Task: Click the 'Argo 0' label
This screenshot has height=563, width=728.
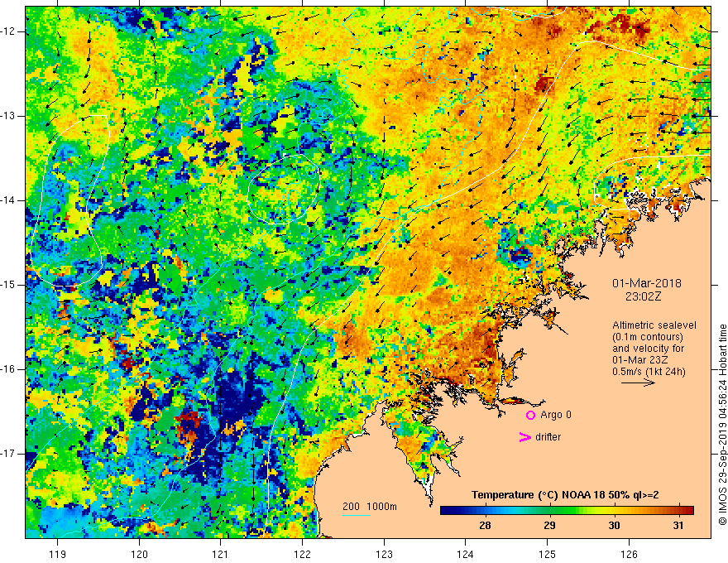Action: point(556,415)
